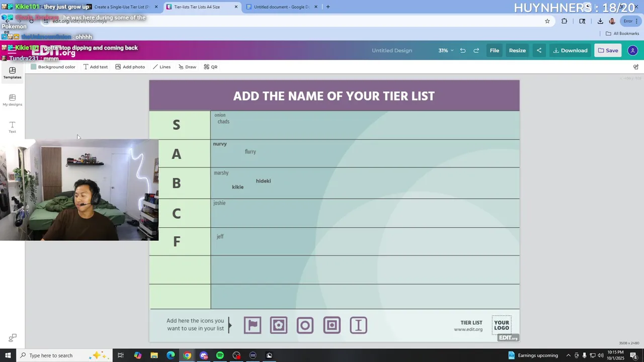Click the Windows Start button
The height and width of the screenshot is (362, 644).
pos(8,355)
